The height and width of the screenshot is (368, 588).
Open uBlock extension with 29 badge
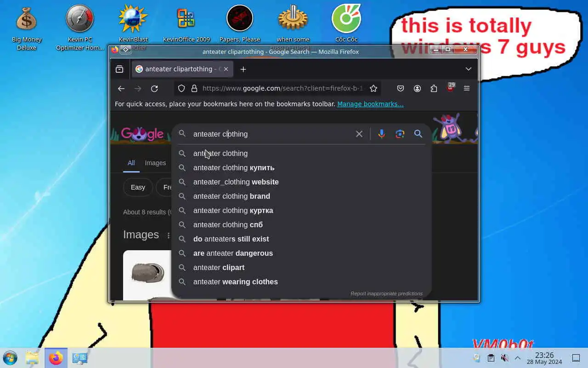(450, 88)
